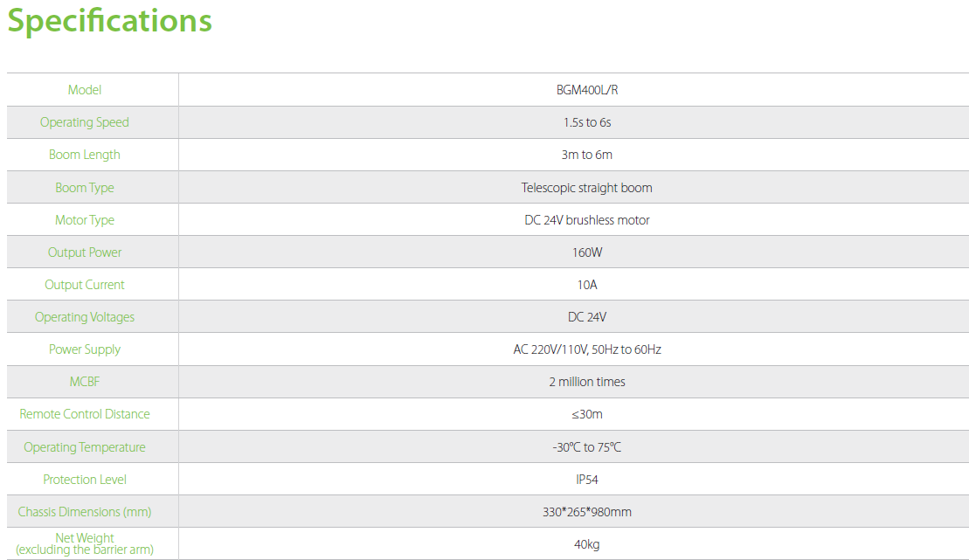Select the Operating Speed label
This screenshot has height=560, width=969.
(x=85, y=122)
